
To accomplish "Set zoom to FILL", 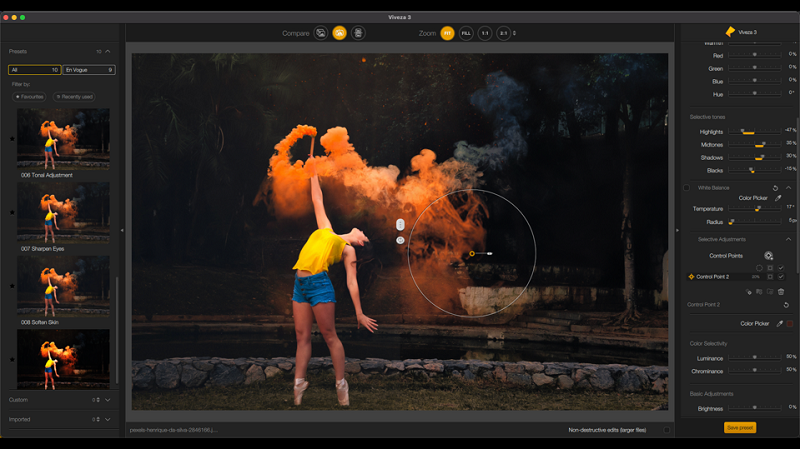I will [x=465, y=33].
